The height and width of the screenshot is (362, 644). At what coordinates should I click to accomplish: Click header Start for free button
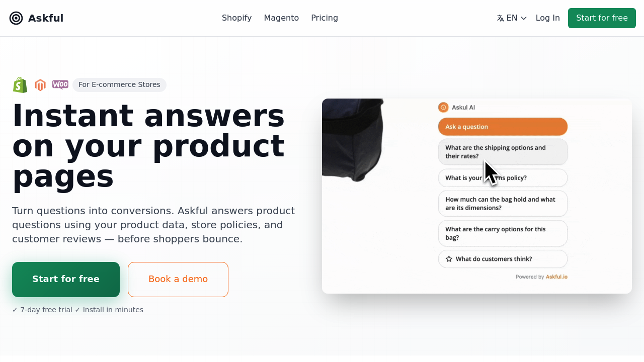(x=602, y=18)
